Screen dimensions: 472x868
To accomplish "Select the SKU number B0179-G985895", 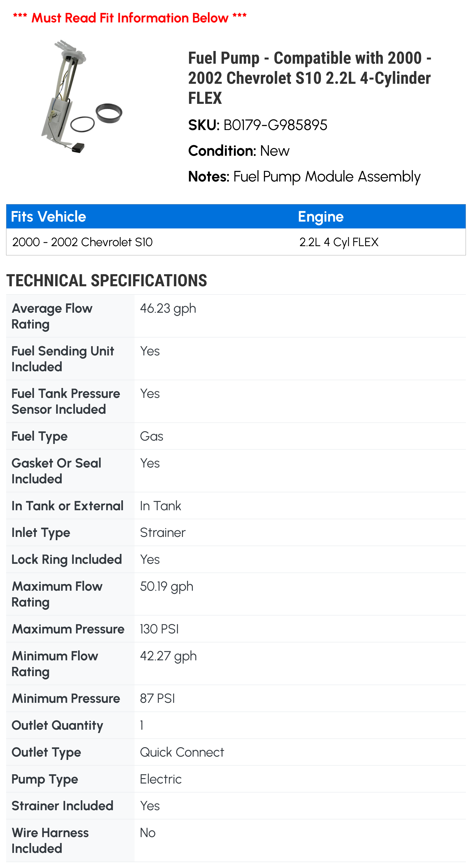I will [x=275, y=125].
